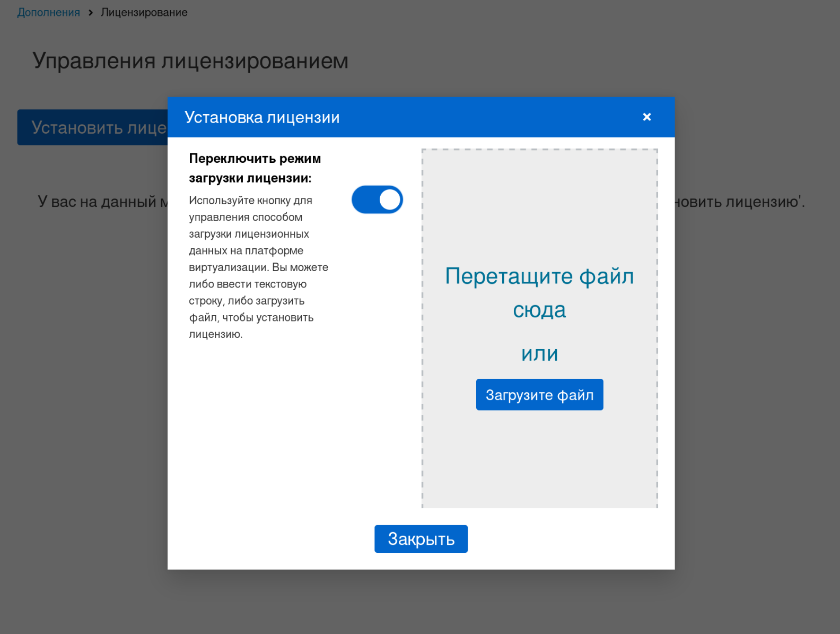
Task: Click the 'Переключить режим загрузки лицензии' label
Action: 255,168
